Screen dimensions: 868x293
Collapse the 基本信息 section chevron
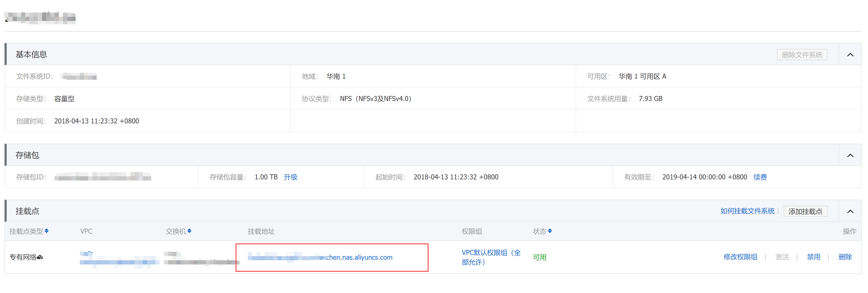pyautogui.click(x=850, y=55)
